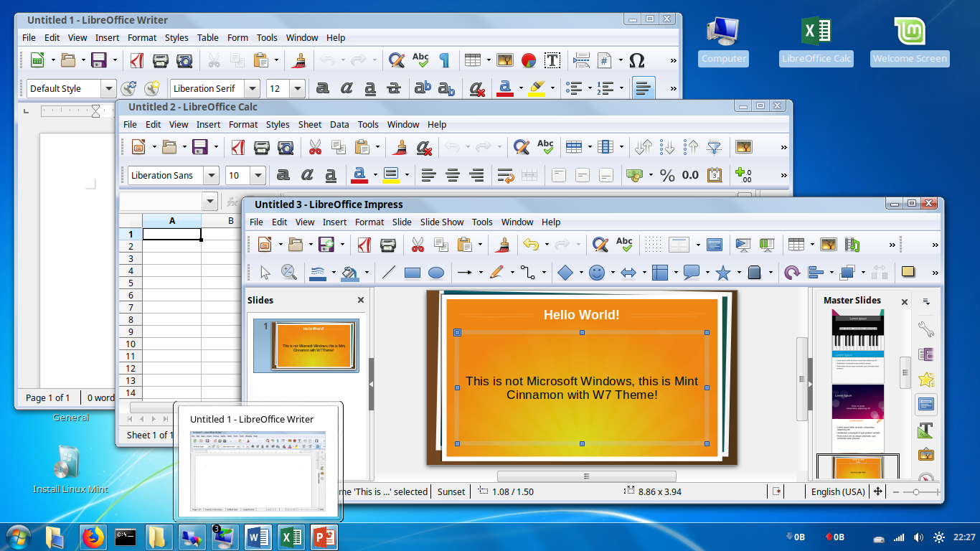Open the Gallery panel in the sidebar
Screen dimensions: 980x551
coord(926,453)
